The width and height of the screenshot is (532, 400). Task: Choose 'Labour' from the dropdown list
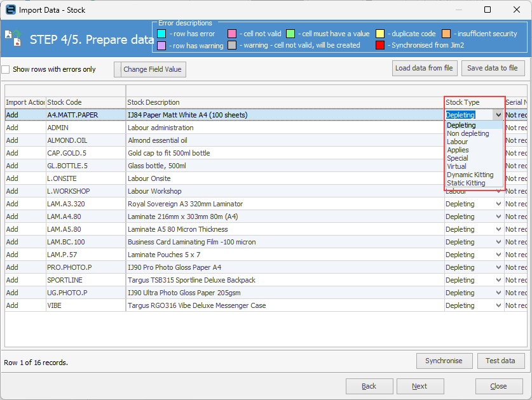click(474, 142)
